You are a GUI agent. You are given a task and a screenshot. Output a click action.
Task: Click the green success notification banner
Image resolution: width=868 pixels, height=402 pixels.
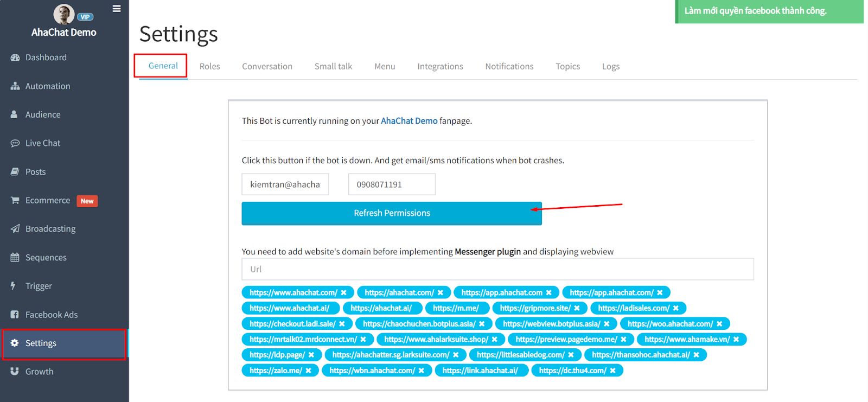(769, 11)
